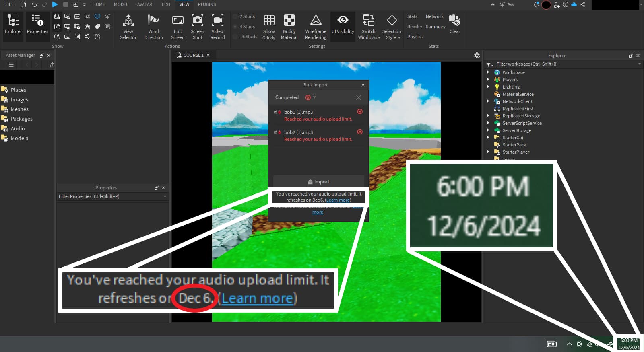Open Windows News and interests in the taskbar
Screen dimensions: 644x352
click(552, 344)
